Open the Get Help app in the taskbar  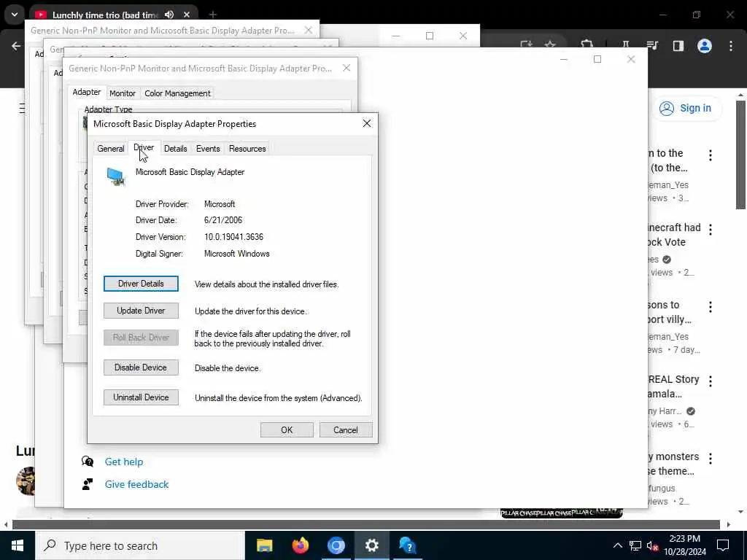click(408, 545)
